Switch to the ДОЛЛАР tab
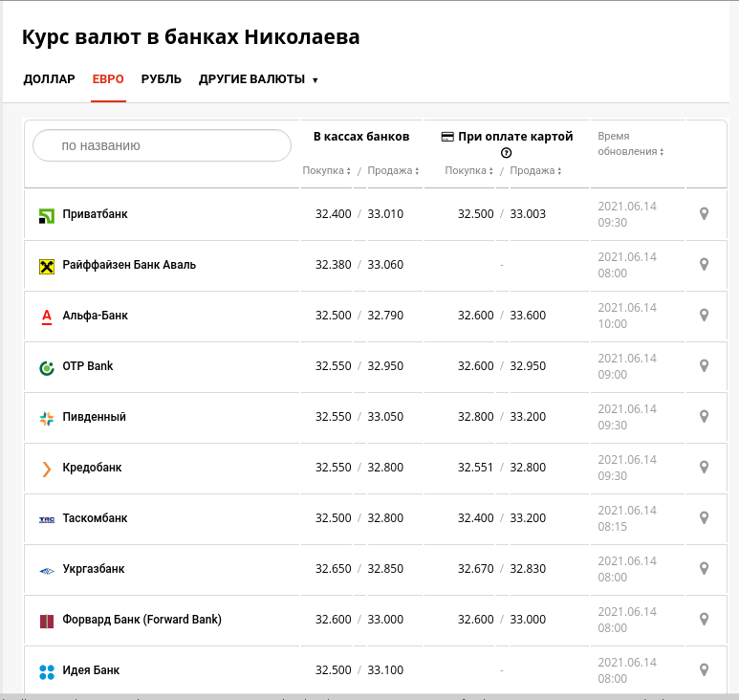Viewport: 739px width, 700px height. click(x=49, y=79)
